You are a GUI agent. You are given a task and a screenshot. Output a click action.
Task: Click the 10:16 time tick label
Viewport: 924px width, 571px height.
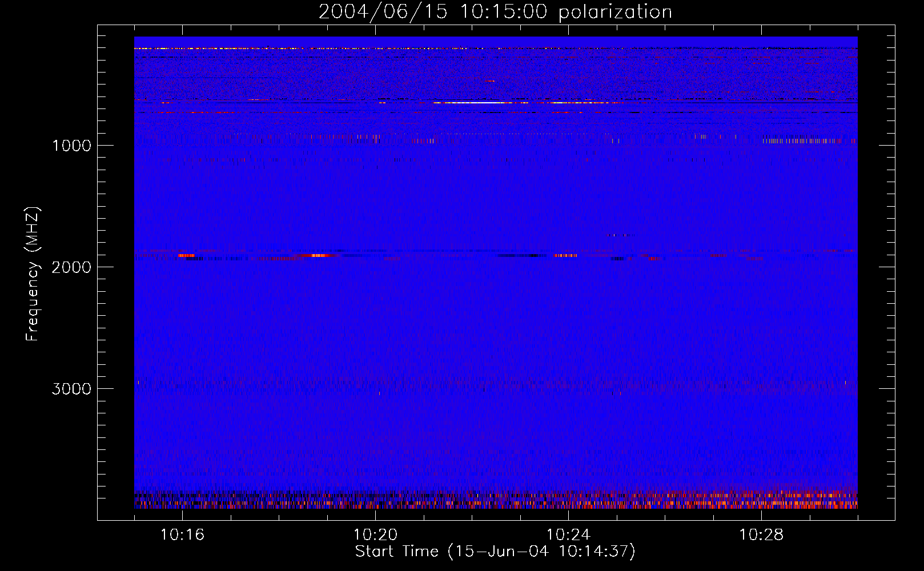click(182, 535)
